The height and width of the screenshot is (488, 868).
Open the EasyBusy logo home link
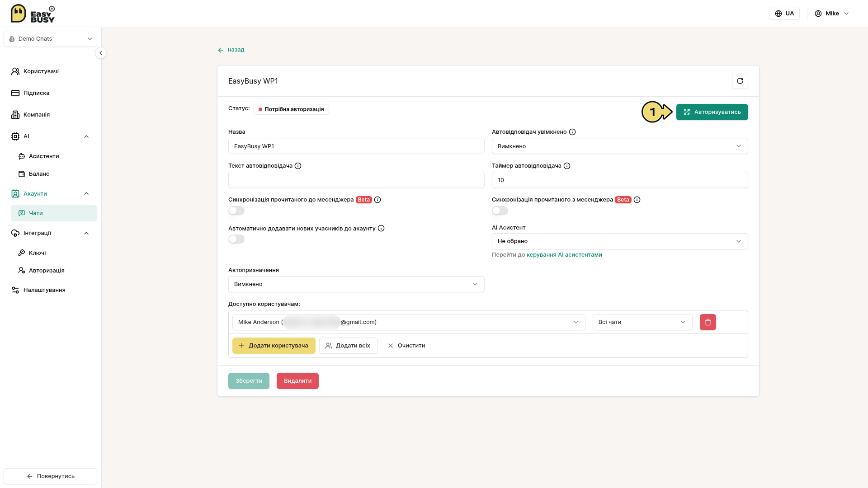pyautogui.click(x=33, y=14)
